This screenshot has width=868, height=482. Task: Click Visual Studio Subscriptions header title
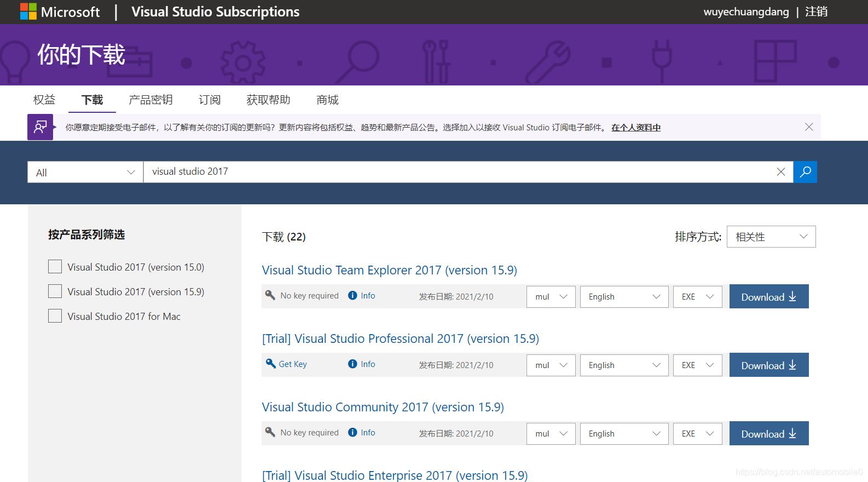coord(216,12)
